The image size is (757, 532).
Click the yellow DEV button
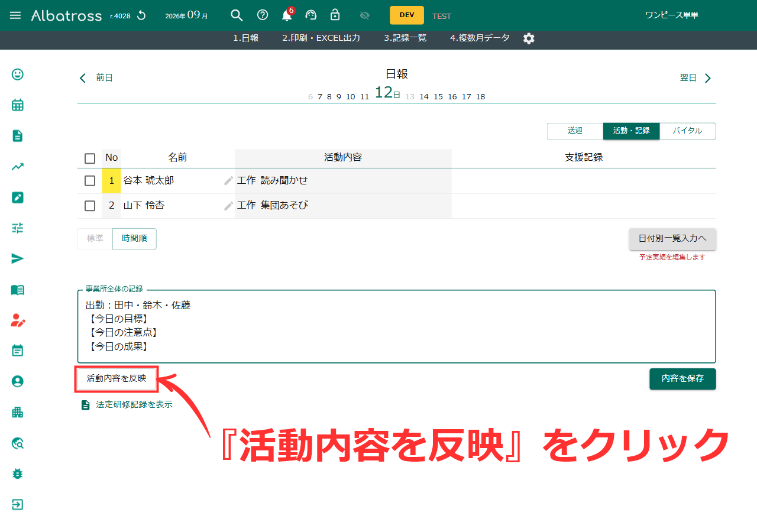(x=407, y=15)
